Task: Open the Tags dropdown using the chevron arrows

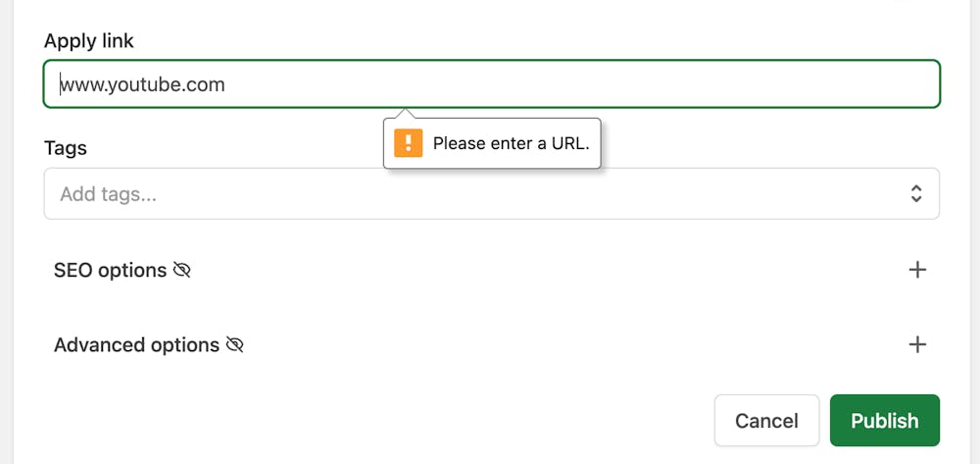Action: (916, 193)
